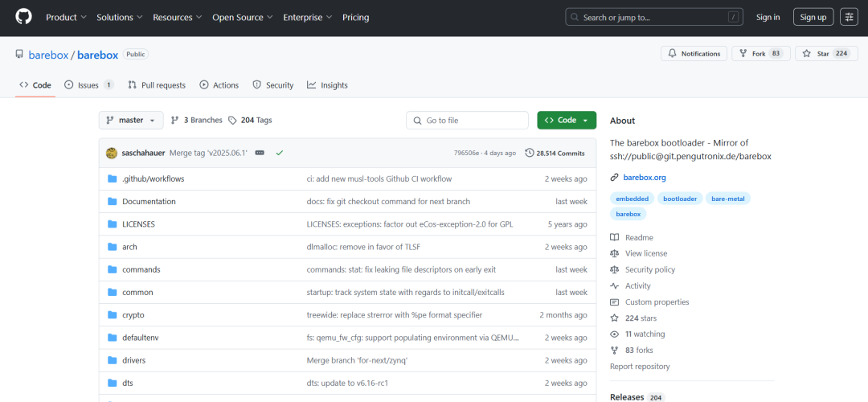868x402 pixels.
Task: Click the Notifications bell button
Action: tap(694, 54)
